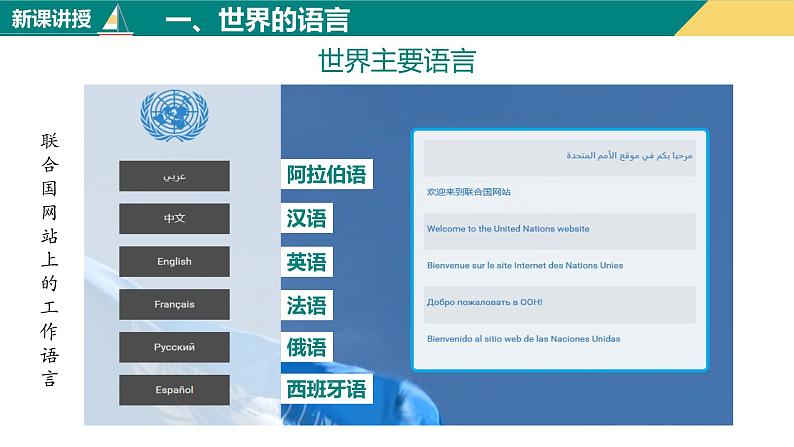Click the 新课讲授 header label

coord(51,19)
